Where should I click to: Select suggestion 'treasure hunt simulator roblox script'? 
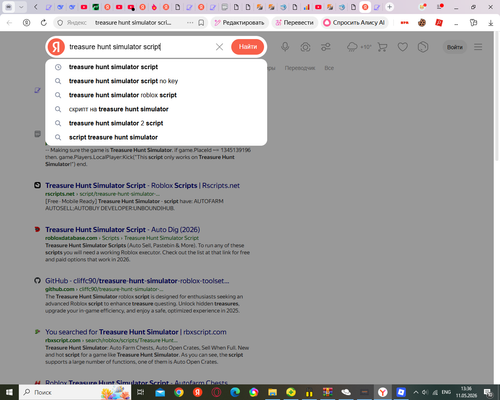(x=156, y=95)
